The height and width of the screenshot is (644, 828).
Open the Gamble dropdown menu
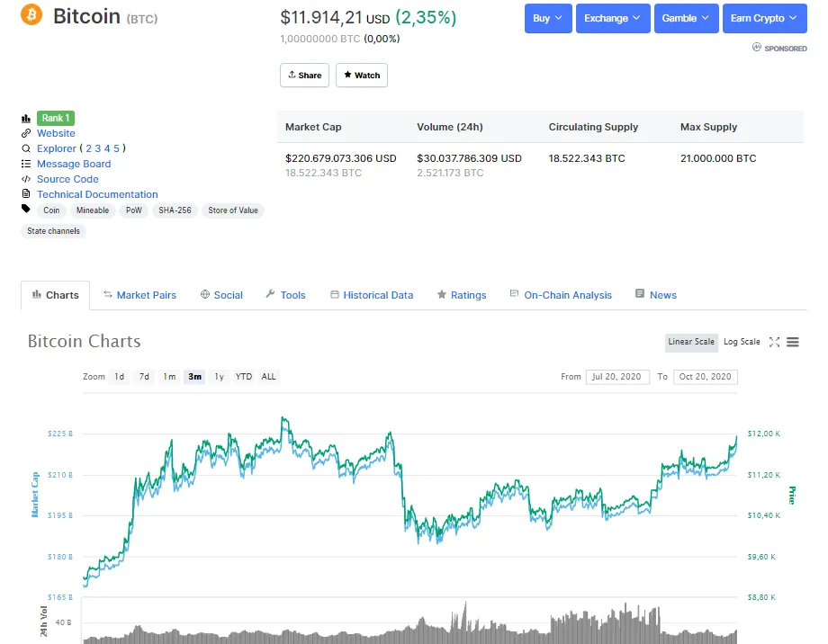coord(686,19)
